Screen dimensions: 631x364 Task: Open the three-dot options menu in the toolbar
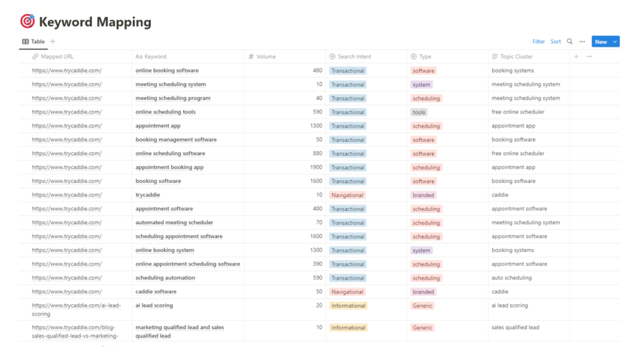(x=582, y=41)
